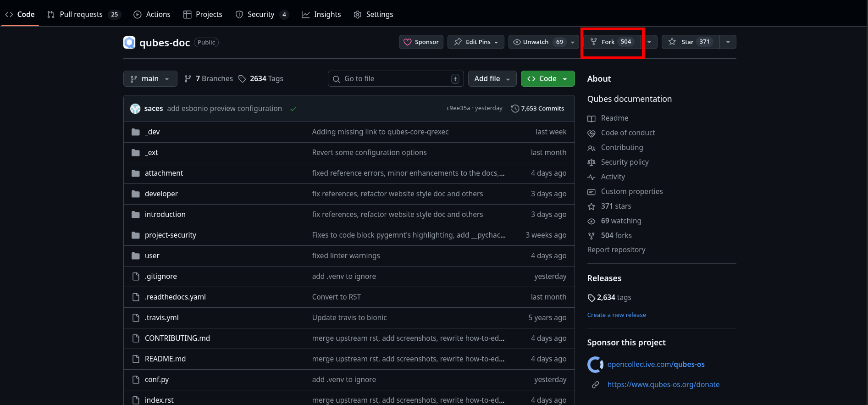Viewport: 868px width, 405px height.
Task: Click Create a new release link
Action: (617, 315)
